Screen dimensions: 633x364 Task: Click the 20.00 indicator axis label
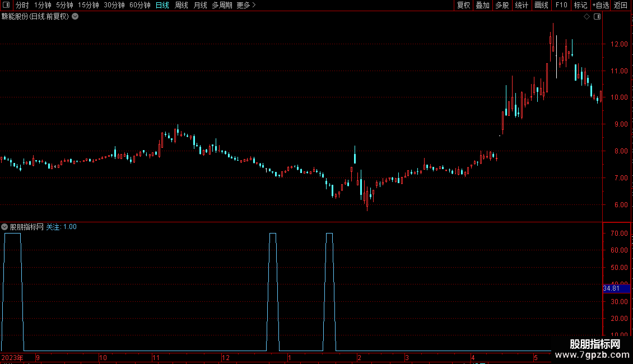619,319
